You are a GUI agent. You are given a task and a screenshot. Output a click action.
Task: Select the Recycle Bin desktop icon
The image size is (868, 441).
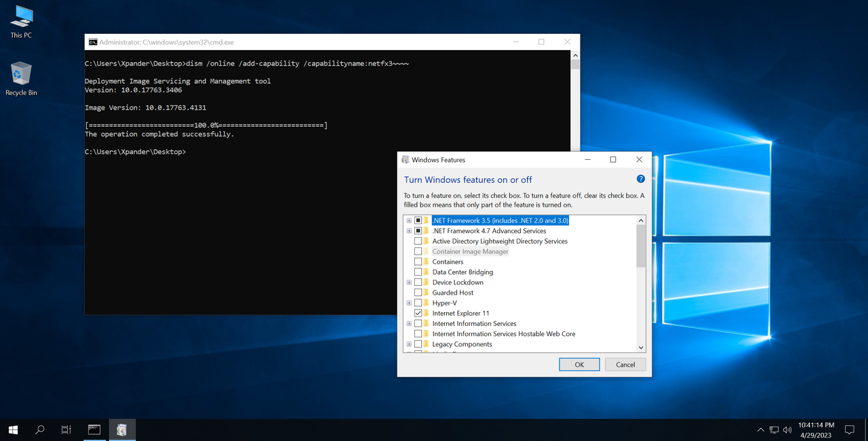tap(21, 79)
